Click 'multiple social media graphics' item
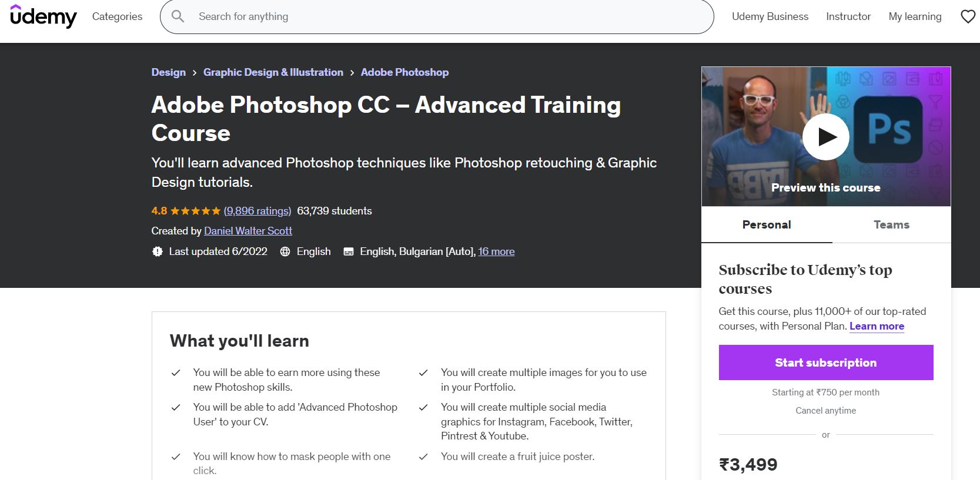Viewport: 980px width, 480px height. tap(536, 421)
